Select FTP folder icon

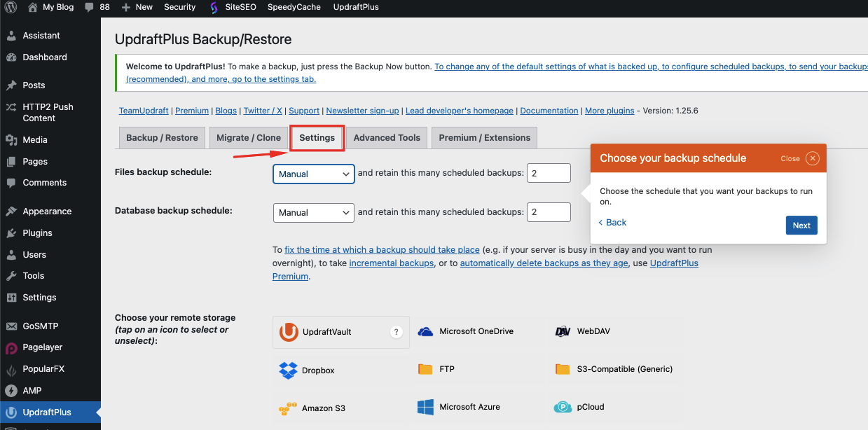(x=425, y=369)
